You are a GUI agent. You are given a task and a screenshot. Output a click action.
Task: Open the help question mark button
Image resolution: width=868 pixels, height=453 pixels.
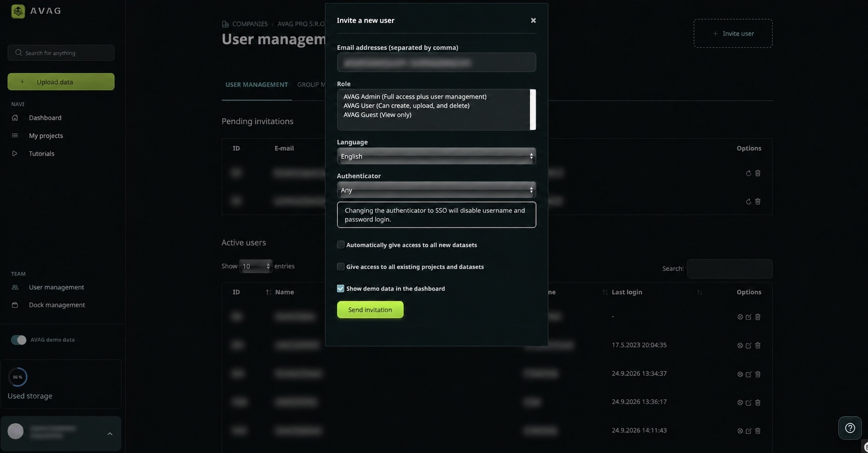pyautogui.click(x=849, y=428)
